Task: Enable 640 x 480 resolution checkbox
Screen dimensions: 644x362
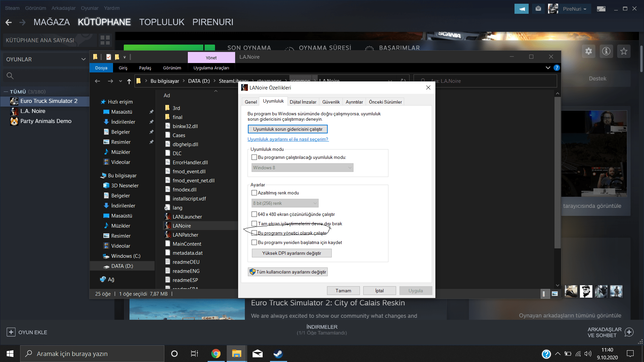Action: (254, 214)
